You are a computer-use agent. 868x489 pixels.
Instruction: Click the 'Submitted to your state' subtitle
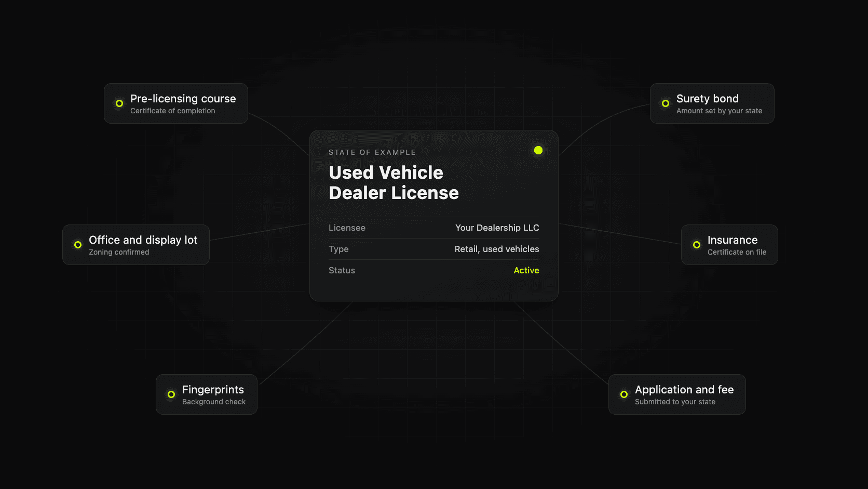(675, 402)
